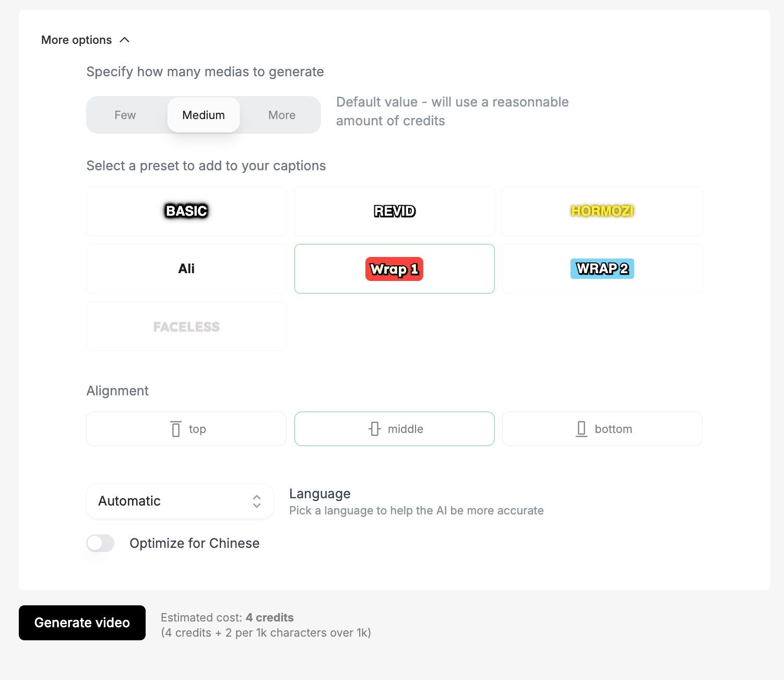This screenshot has height=680, width=784.
Task: Enable the Optimize for Chinese toggle
Action: pyautogui.click(x=100, y=543)
